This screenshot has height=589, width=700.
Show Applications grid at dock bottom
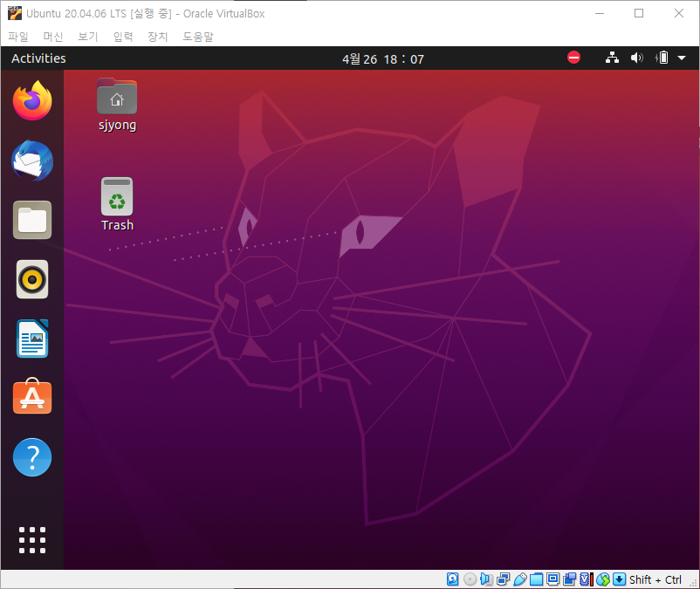tap(32, 540)
